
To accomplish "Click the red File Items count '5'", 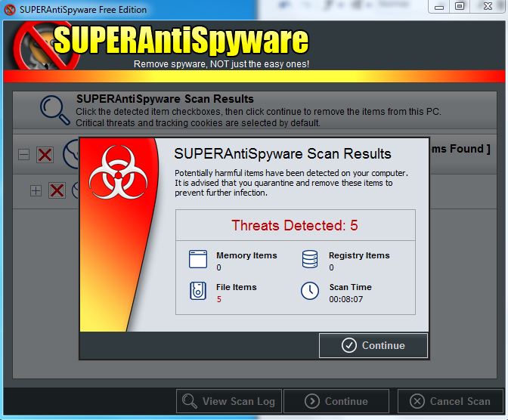I will pyautogui.click(x=219, y=299).
